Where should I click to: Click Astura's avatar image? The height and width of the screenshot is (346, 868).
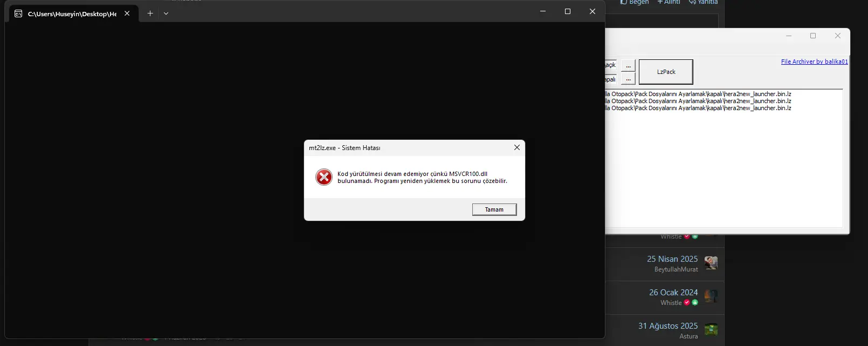click(711, 330)
